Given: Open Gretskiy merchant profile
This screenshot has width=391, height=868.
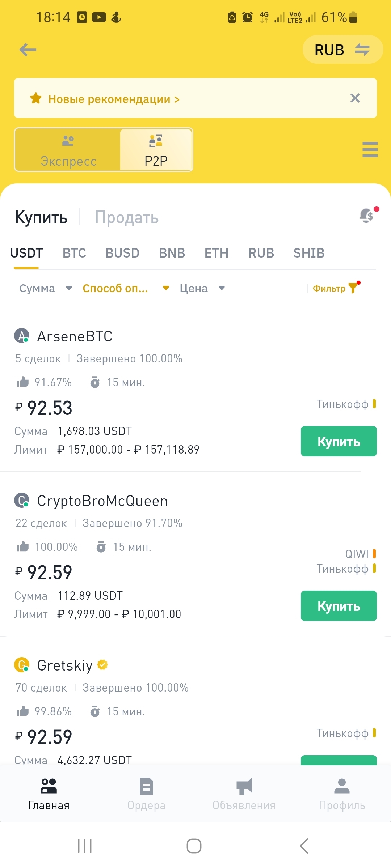Looking at the screenshot, I should click(x=65, y=665).
